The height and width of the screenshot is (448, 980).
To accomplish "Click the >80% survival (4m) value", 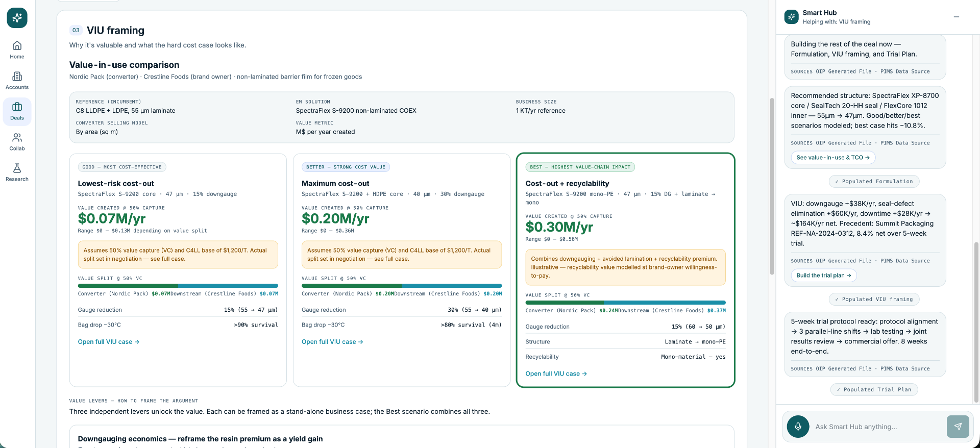I will (471, 325).
